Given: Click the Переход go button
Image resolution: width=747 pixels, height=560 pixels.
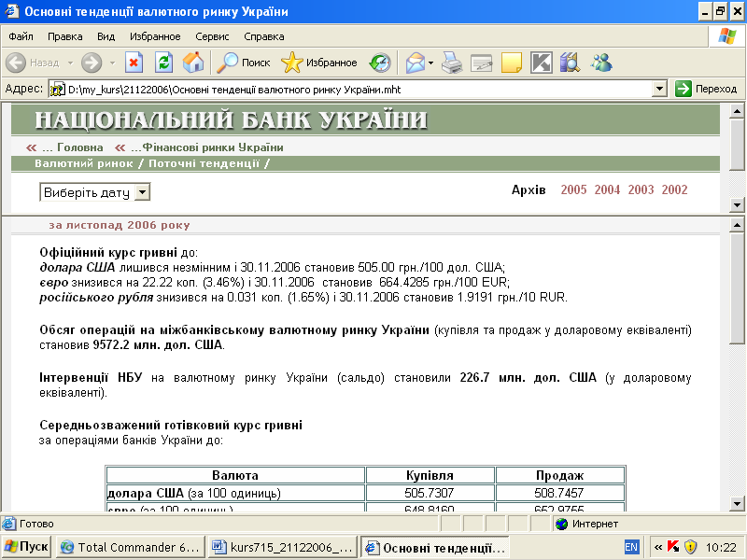Looking at the screenshot, I should click(x=706, y=89).
